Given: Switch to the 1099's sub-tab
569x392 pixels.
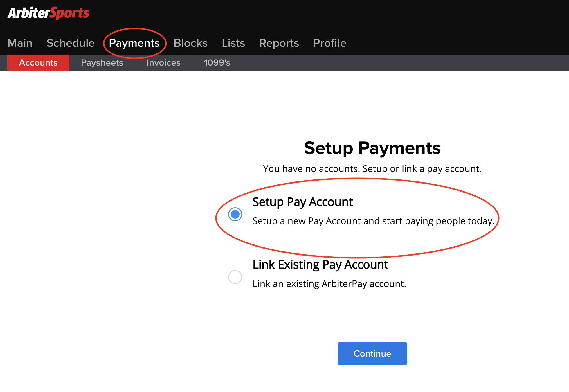Looking at the screenshot, I should [217, 63].
